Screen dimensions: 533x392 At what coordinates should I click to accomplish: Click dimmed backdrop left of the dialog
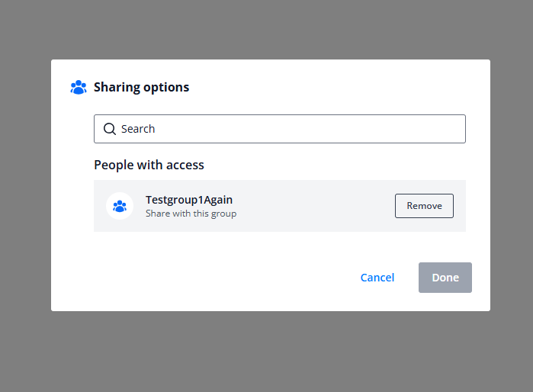pos(25,185)
